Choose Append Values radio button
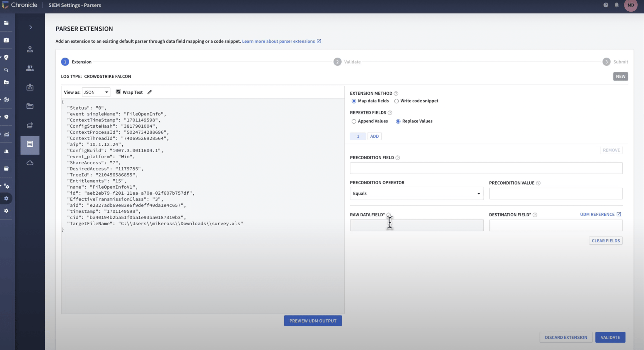This screenshot has height=350, width=644. (354, 122)
